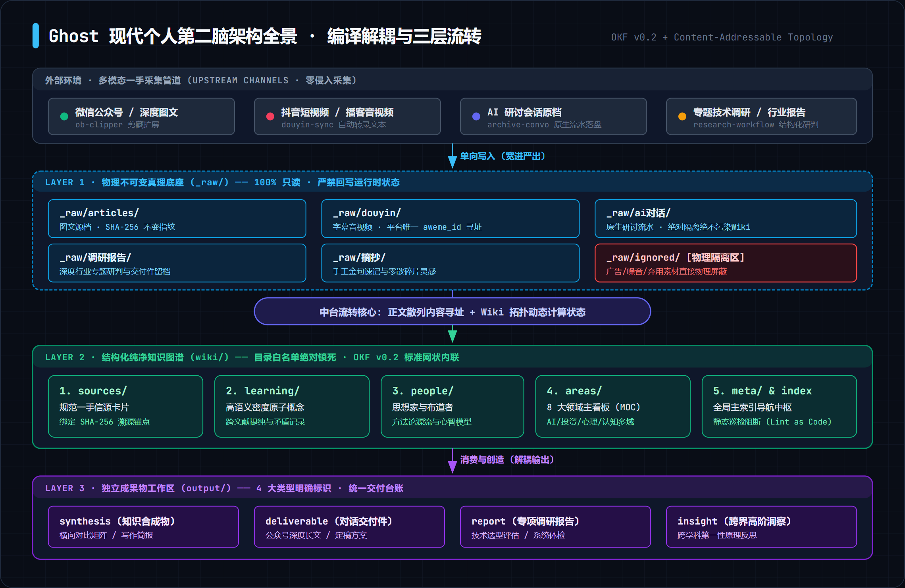Click the 消费与创造(解耦输出)label
Image resolution: width=905 pixels, height=588 pixels.
click(507, 460)
